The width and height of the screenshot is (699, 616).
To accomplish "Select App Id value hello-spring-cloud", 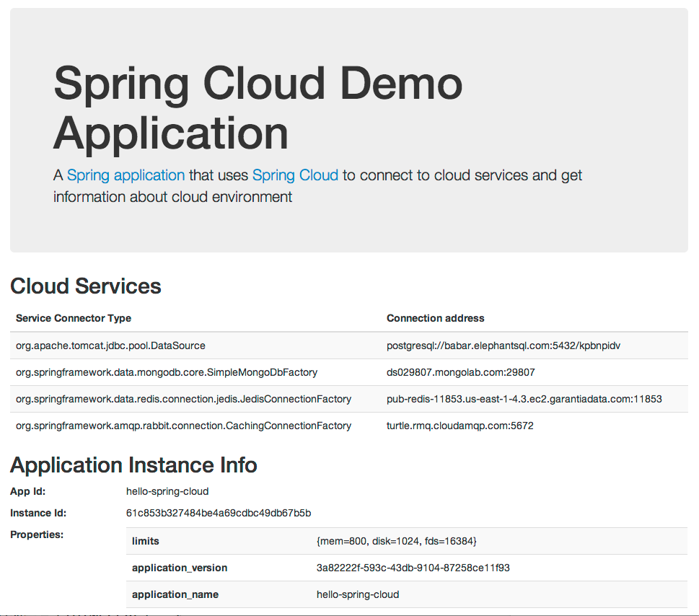I will click(x=167, y=492).
